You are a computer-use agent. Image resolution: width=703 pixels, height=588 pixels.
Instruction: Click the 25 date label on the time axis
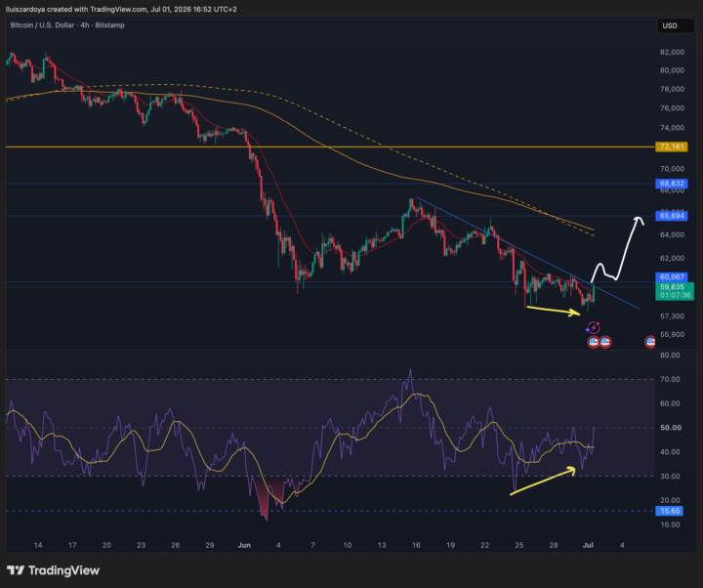[x=519, y=545]
